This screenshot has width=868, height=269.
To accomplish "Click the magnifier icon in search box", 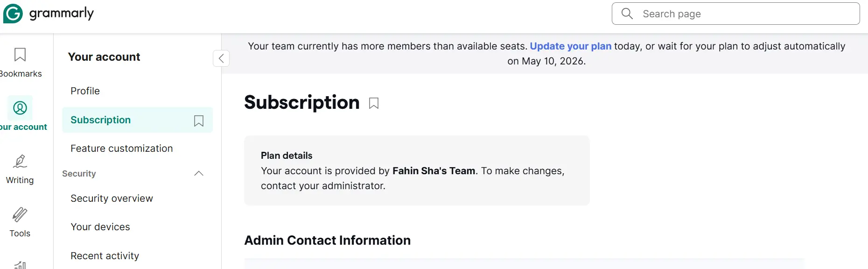I will pyautogui.click(x=627, y=14).
